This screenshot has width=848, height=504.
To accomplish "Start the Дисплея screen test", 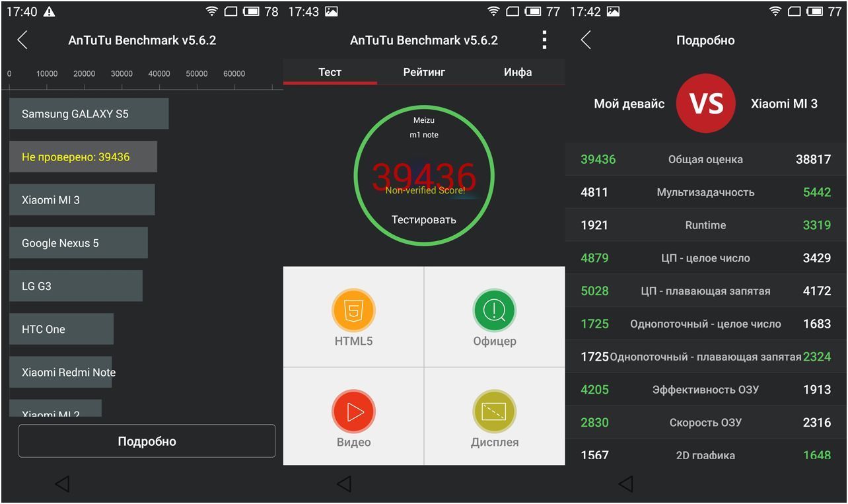I will point(494,412).
